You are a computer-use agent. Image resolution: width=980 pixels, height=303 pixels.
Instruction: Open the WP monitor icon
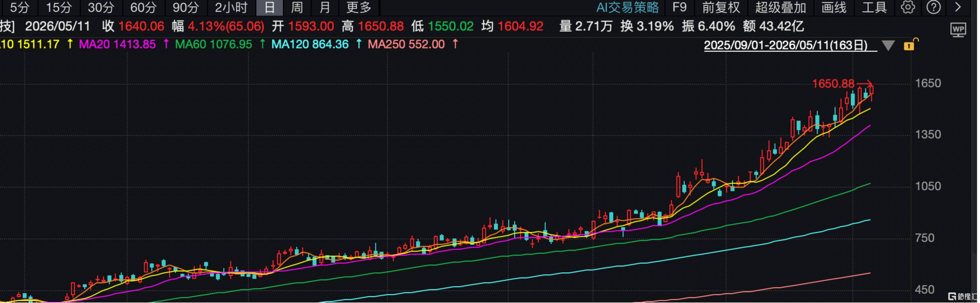tap(958, 30)
